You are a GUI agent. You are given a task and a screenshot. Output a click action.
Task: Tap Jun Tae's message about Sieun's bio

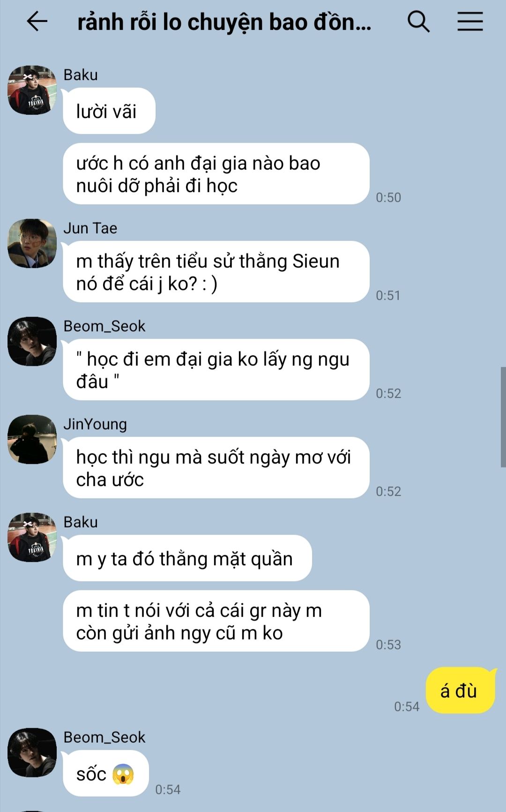coord(216,272)
